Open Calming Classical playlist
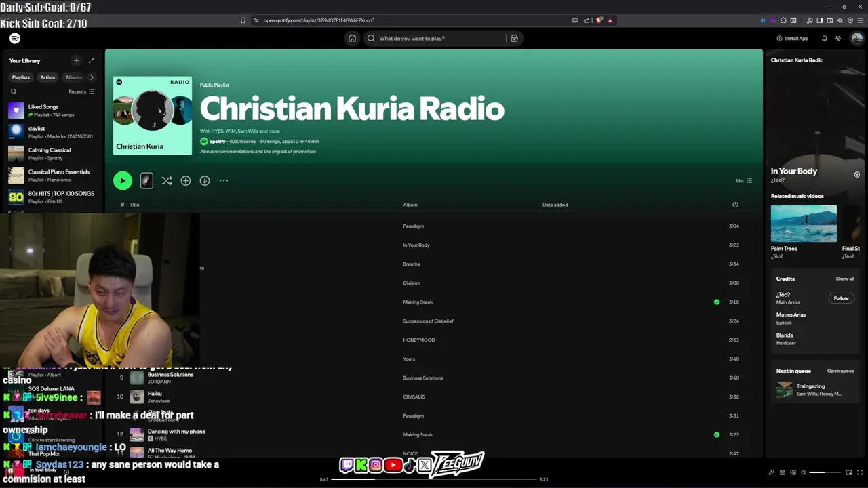The image size is (868, 488). (53, 154)
